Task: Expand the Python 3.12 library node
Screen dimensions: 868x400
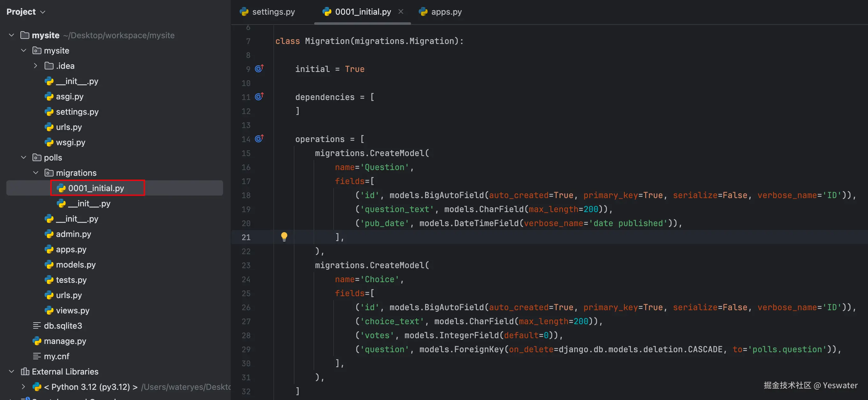Action: click(23, 387)
